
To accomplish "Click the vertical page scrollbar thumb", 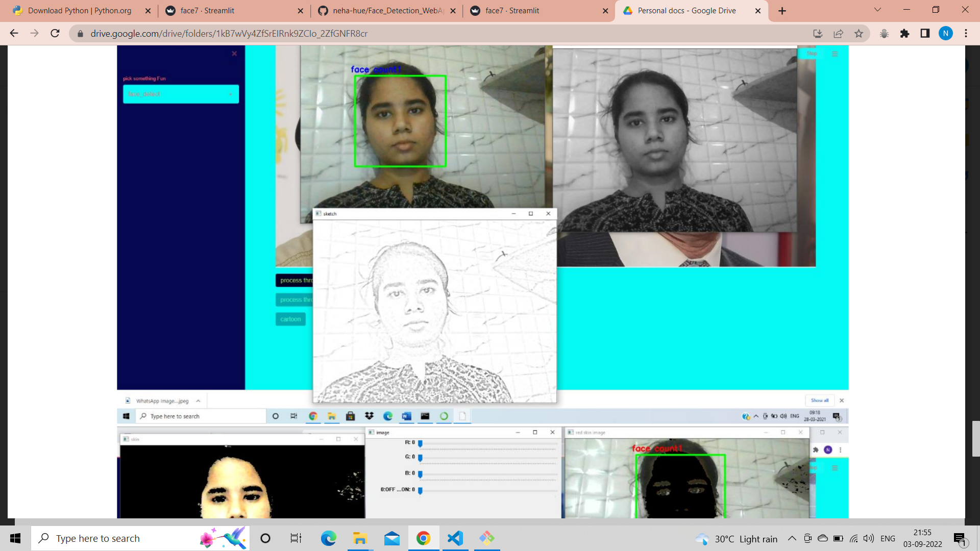I will pos(976,439).
